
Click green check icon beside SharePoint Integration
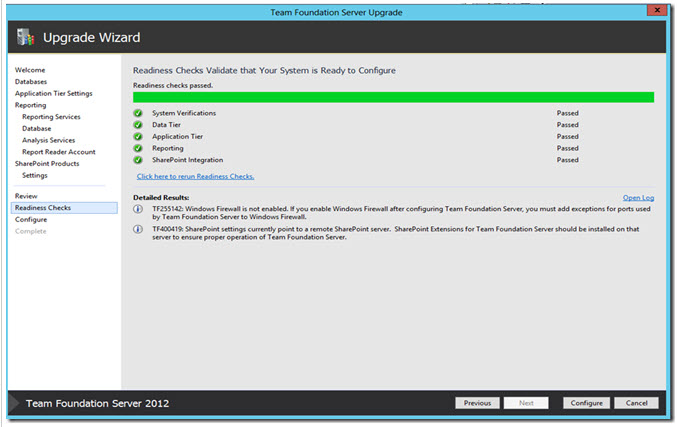click(x=138, y=160)
